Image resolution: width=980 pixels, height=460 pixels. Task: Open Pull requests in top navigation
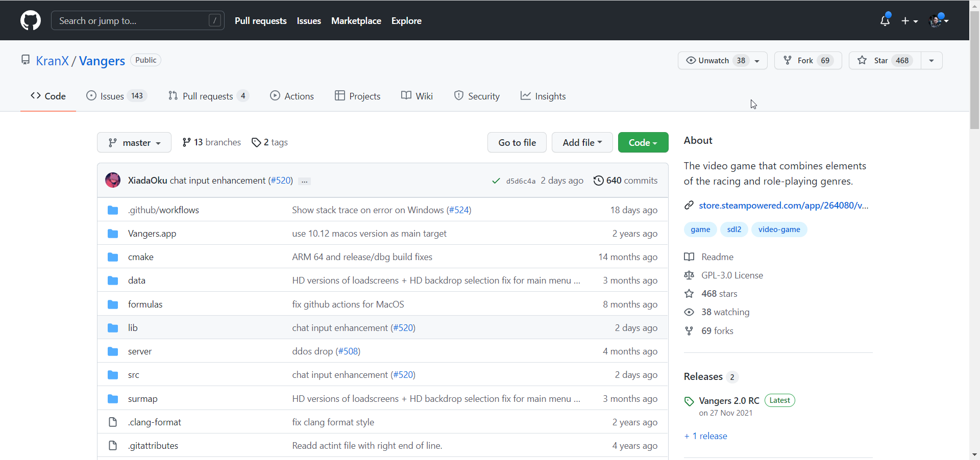260,21
